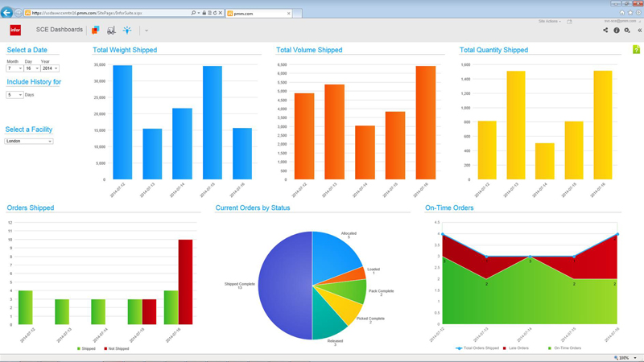Open the settings gear icon
This screenshot has height=362, width=644.
point(627,31)
